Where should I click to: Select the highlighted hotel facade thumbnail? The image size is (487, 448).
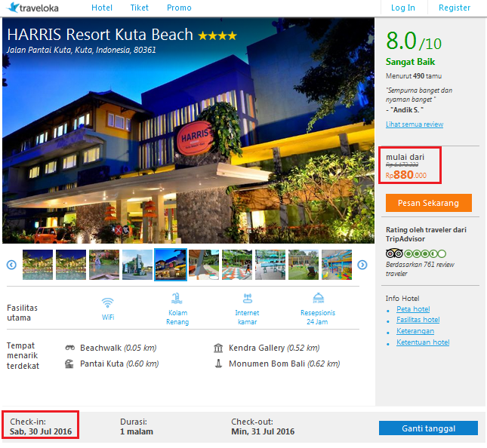click(x=171, y=265)
